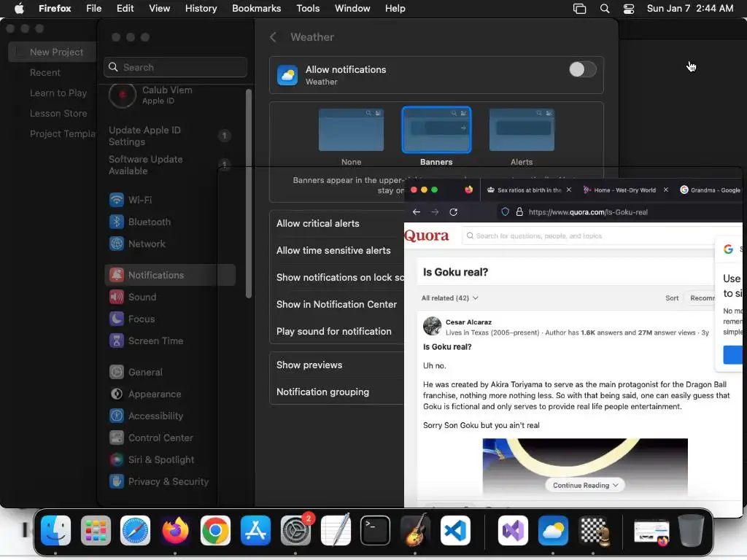Click the minimized Firefox window thumbnail in dock
The width and height of the screenshot is (747, 560).
point(651,532)
